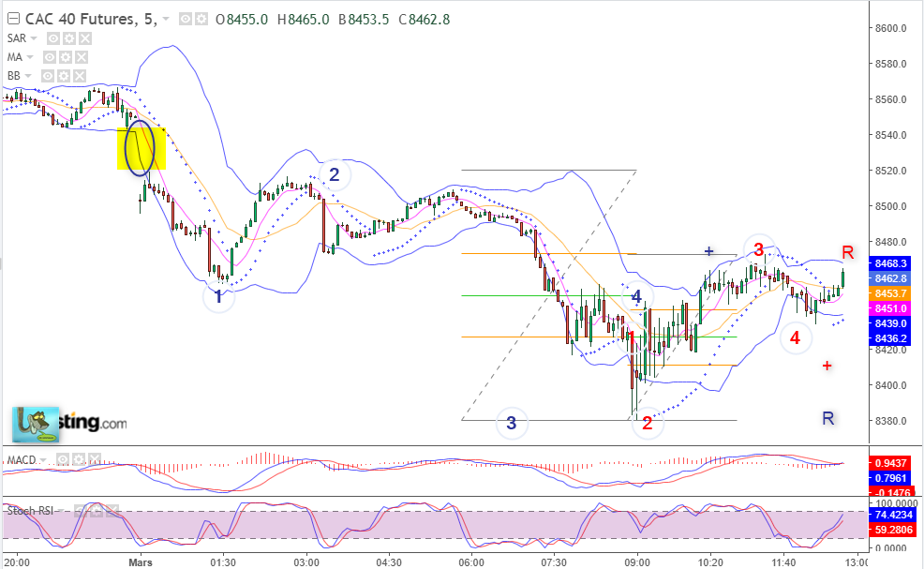Click the 8600.0 price scale label
Screen dimensions: 924x569
pos(890,28)
